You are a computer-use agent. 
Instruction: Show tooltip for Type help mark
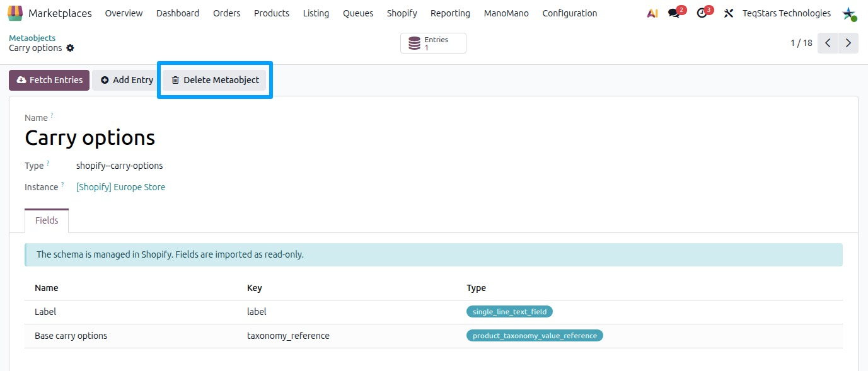48,163
